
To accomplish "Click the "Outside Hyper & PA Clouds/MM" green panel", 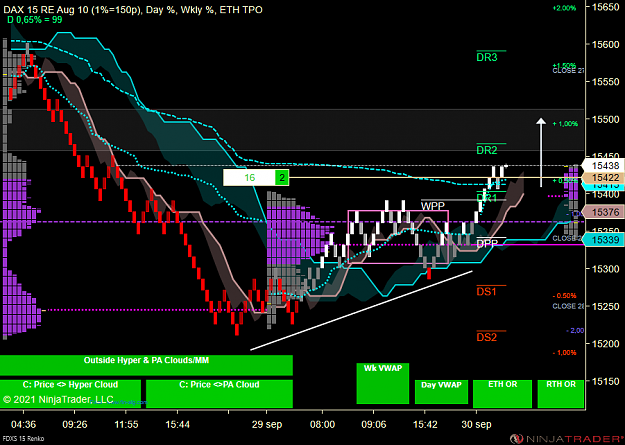I will point(146,365).
